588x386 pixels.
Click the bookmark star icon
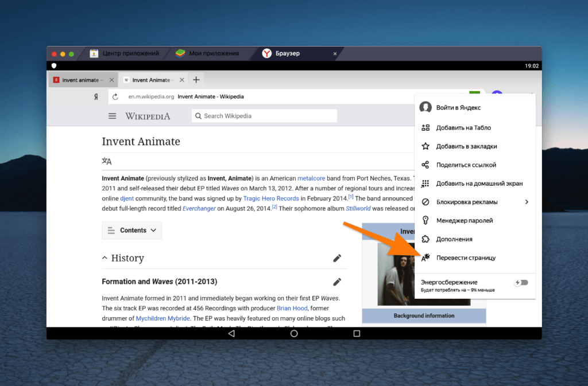[x=425, y=146]
